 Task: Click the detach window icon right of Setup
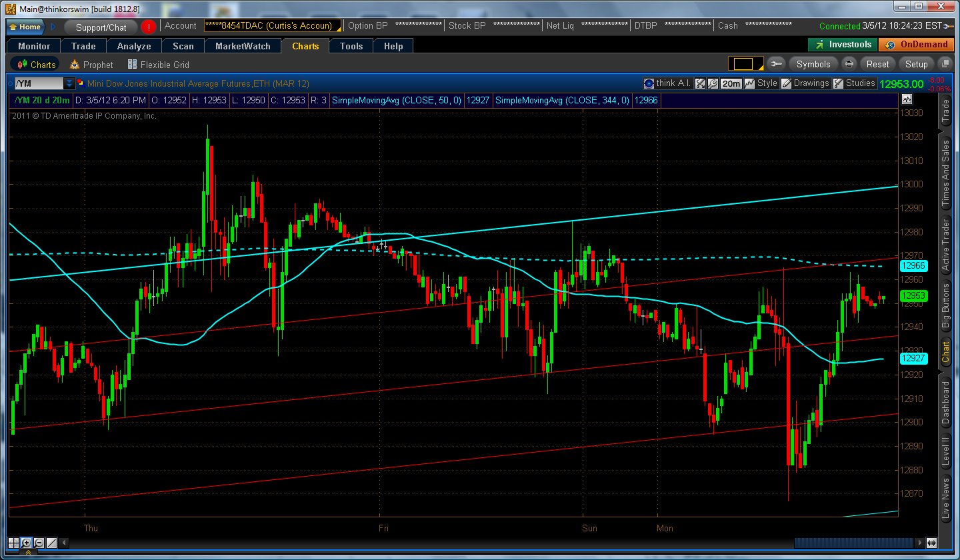(x=945, y=64)
